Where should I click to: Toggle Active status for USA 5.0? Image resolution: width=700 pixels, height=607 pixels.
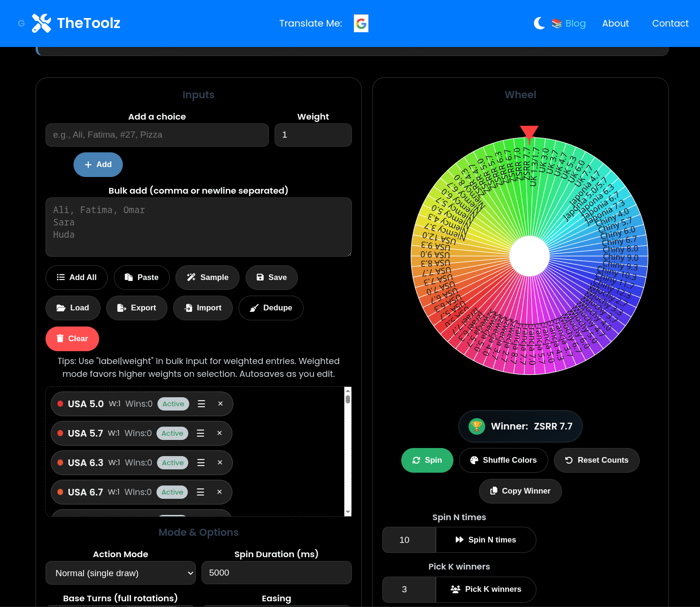point(173,404)
